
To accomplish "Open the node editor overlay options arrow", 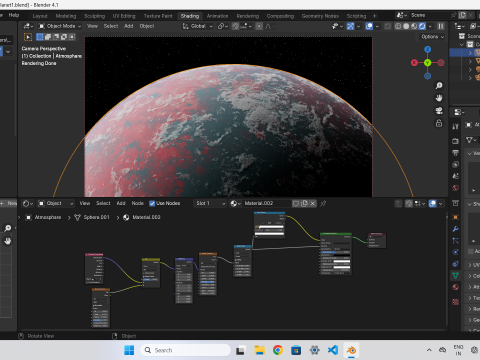I will [x=440, y=203].
